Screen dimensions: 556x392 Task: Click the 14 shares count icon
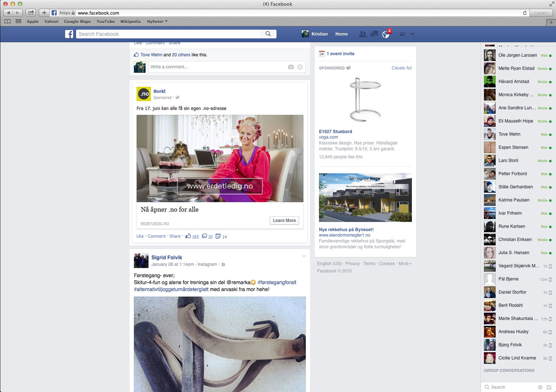[218, 236]
